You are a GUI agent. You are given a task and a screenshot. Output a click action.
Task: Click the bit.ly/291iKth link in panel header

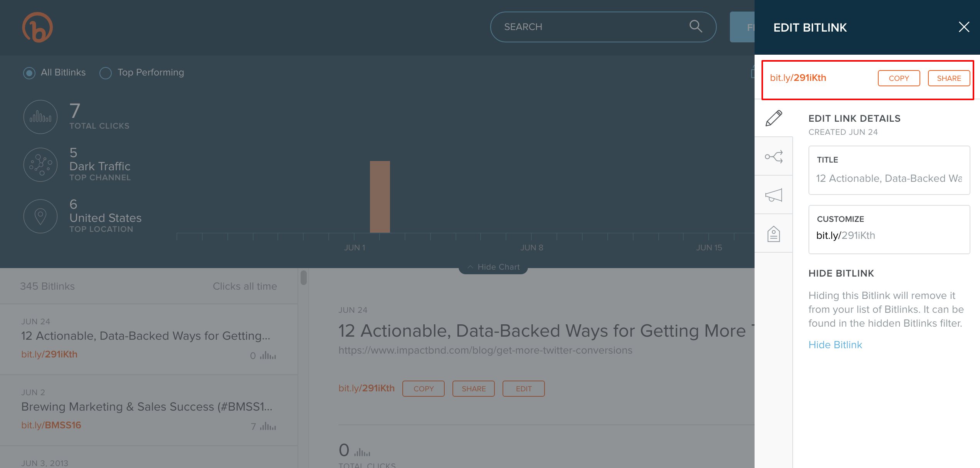click(798, 78)
